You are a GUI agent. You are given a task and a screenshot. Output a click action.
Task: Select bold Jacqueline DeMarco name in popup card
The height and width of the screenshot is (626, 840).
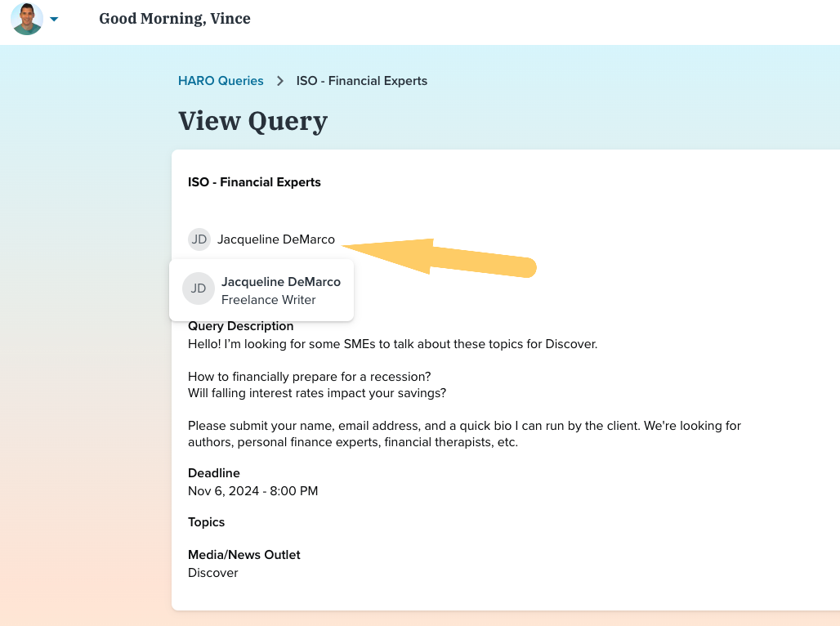coord(280,282)
